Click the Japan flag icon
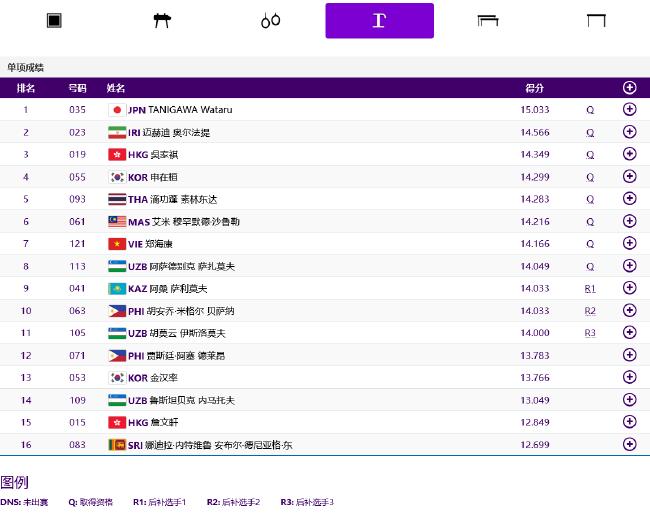This screenshot has height=516, width=650. tap(117, 110)
